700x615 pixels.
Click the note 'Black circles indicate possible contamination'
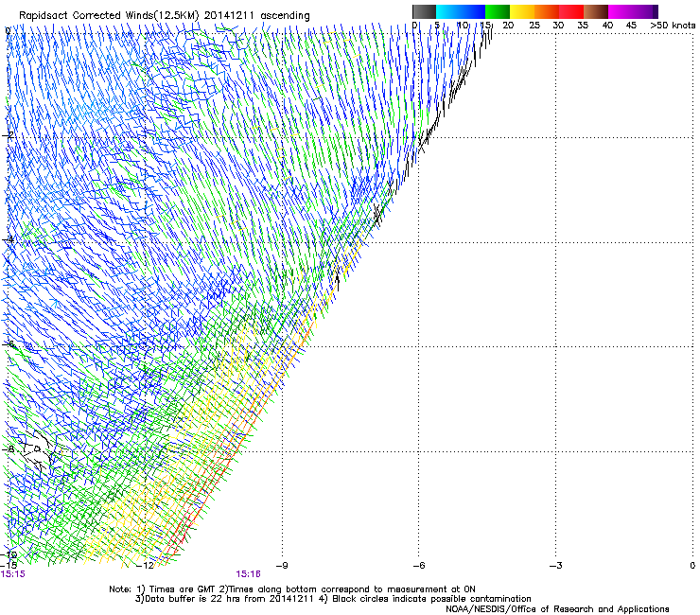(x=431, y=599)
